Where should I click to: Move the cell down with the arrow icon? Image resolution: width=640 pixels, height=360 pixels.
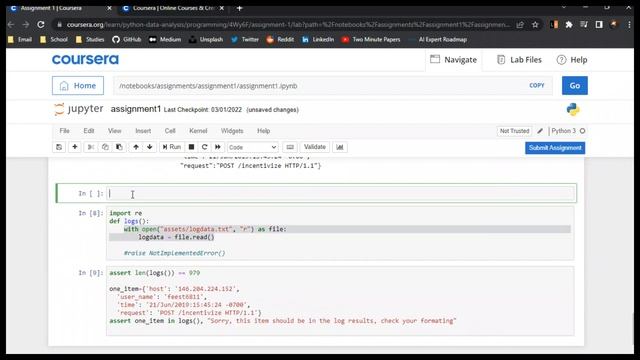(150, 147)
